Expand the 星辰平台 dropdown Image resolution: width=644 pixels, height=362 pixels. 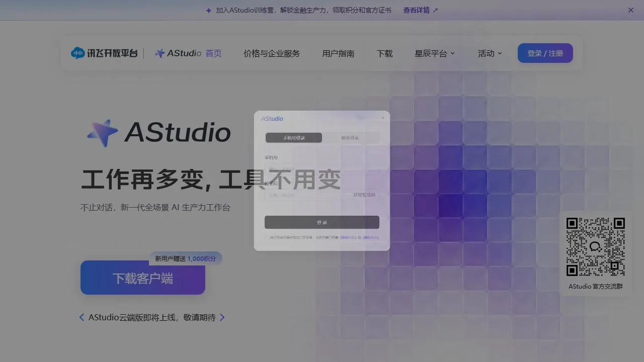coord(435,53)
